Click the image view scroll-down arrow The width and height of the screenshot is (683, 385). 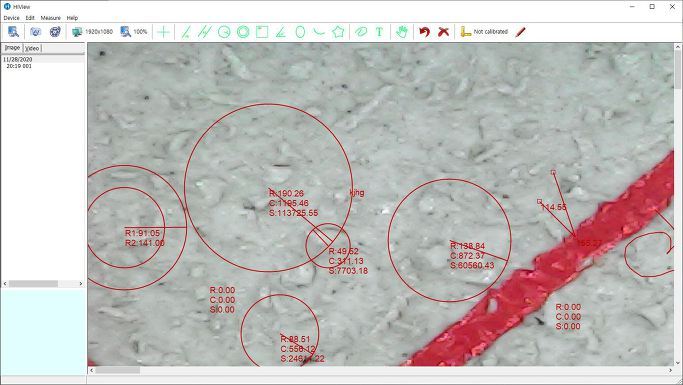pos(678,362)
